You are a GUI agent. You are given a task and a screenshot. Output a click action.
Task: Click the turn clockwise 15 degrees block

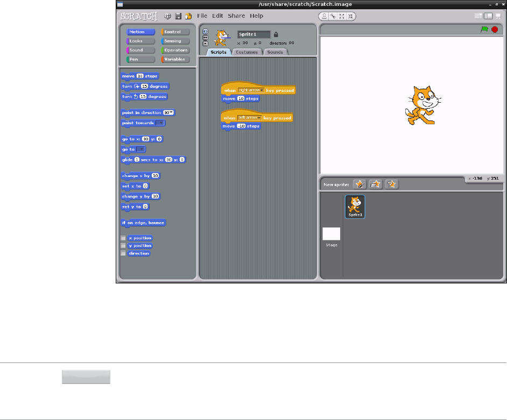pos(145,86)
